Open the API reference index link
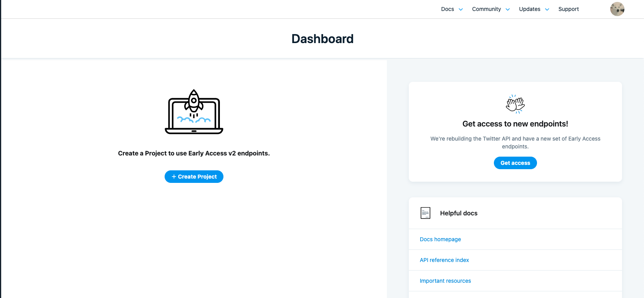644x298 pixels. point(444,260)
